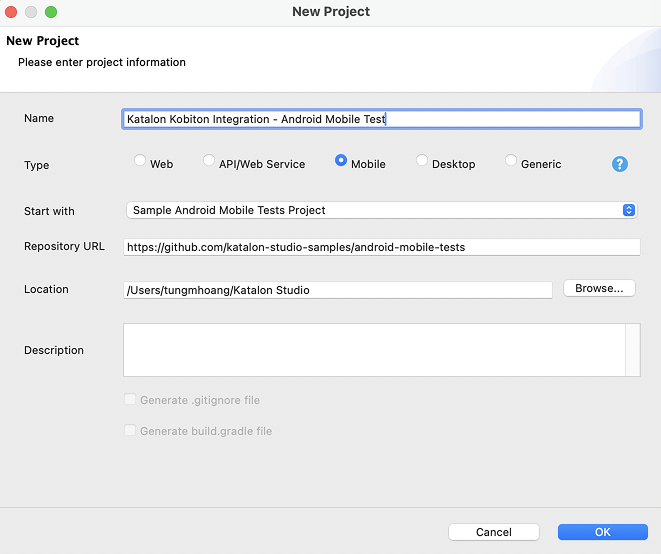Confirm the new project with OK

click(602, 532)
